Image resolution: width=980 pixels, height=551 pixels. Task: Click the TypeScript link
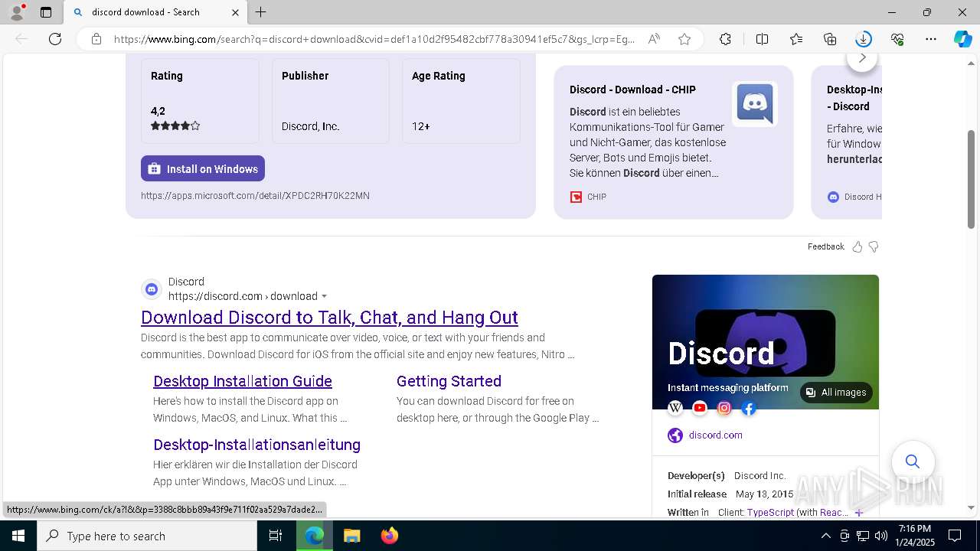tap(770, 513)
